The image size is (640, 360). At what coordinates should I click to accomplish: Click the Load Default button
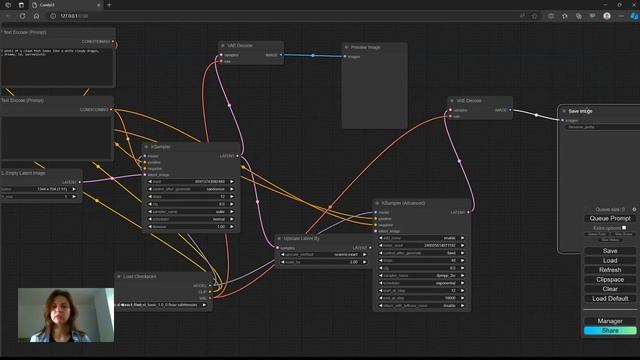(x=610, y=299)
